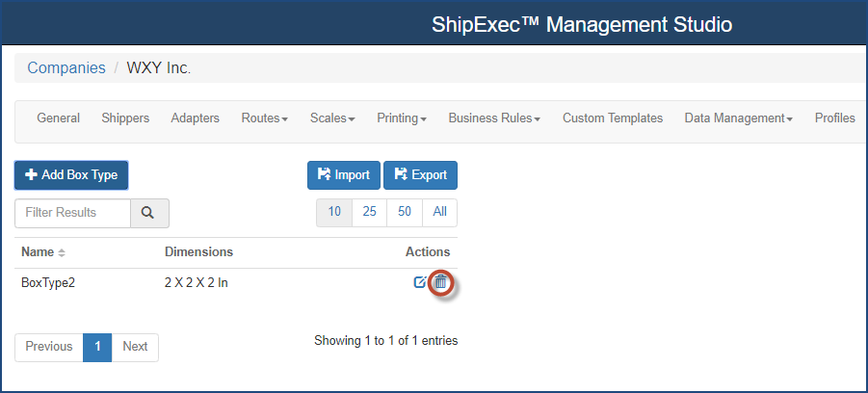
Task: Open the Shippers tab
Action: click(x=125, y=118)
